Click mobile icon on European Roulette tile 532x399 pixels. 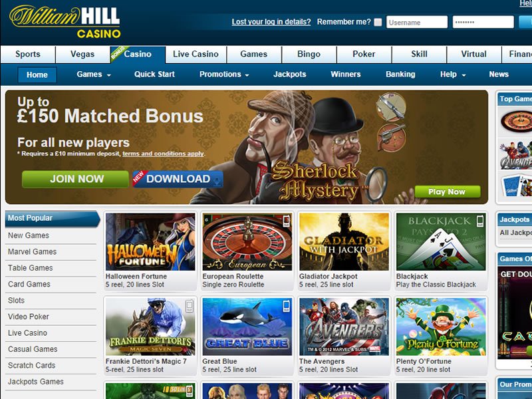(x=287, y=221)
